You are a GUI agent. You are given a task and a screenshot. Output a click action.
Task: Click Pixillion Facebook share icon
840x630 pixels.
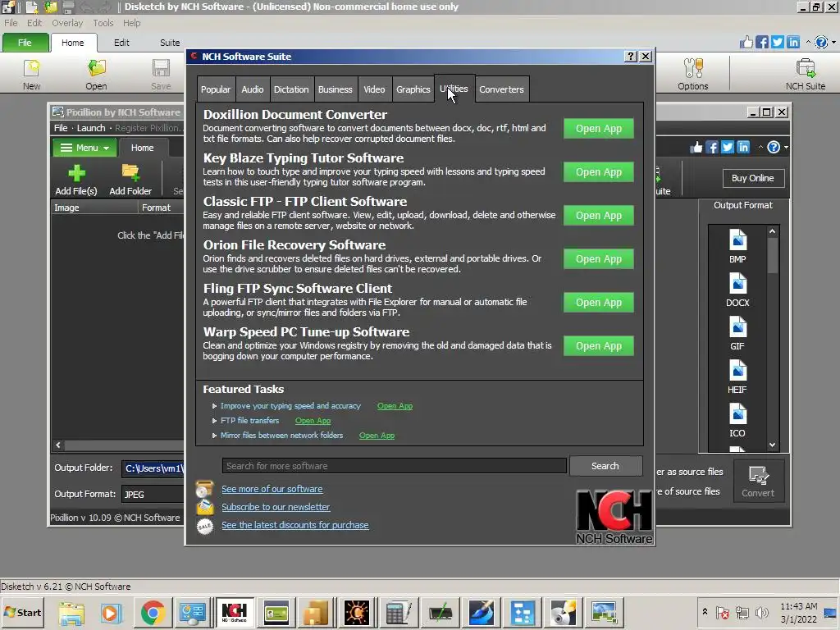(712, 147)
